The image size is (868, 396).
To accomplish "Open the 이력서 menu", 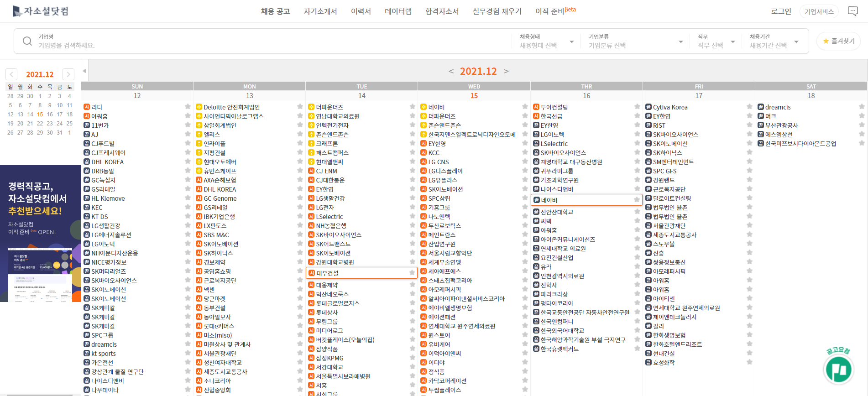I will pos(361,11).
